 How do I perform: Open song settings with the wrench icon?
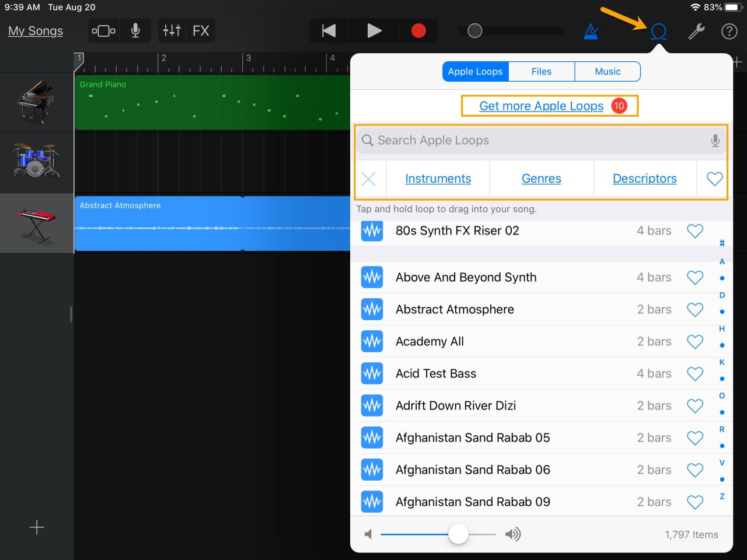pos(696,31)
